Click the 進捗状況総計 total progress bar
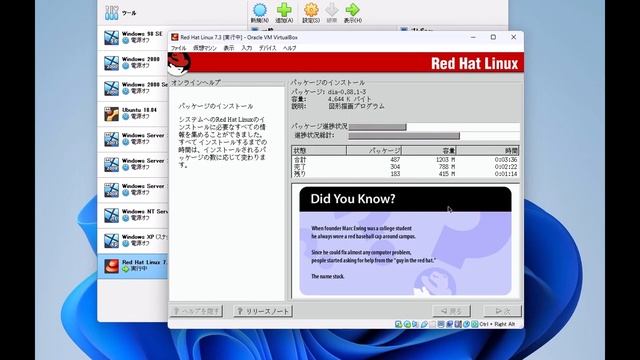 click(434, 136)
